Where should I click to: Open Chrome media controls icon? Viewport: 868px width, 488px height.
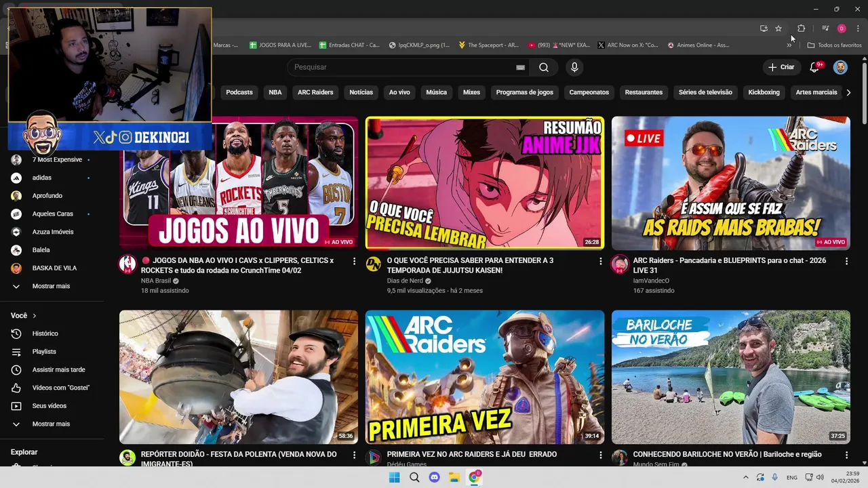pos(825,28)
